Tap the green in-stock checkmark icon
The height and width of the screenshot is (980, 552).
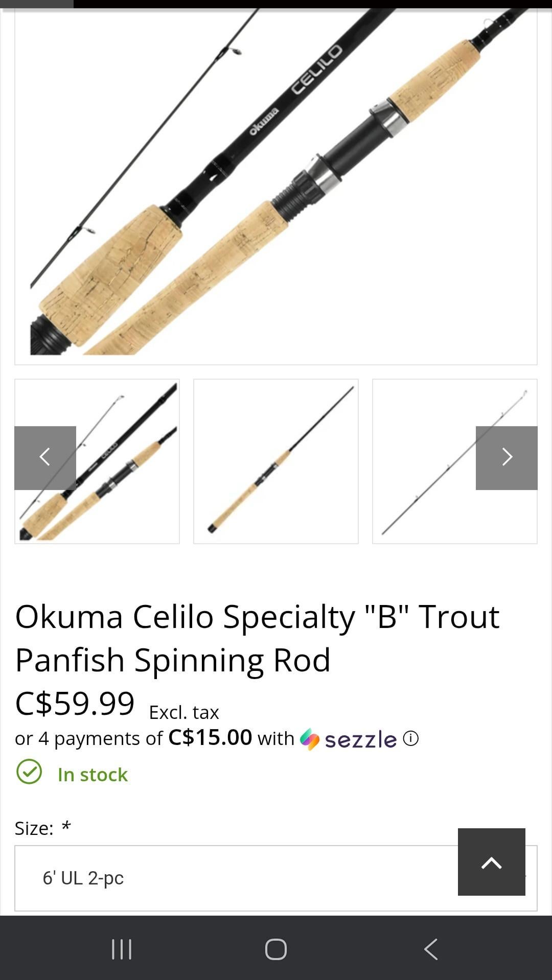[29, 772]
